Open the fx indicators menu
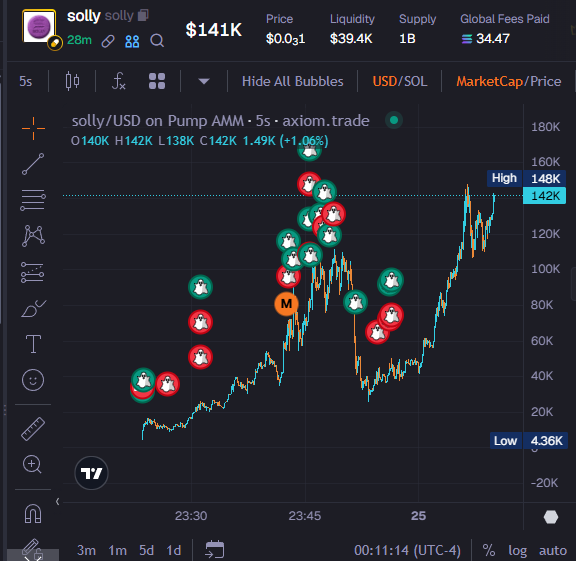This screenshot has width=576, height=561. 119,81
